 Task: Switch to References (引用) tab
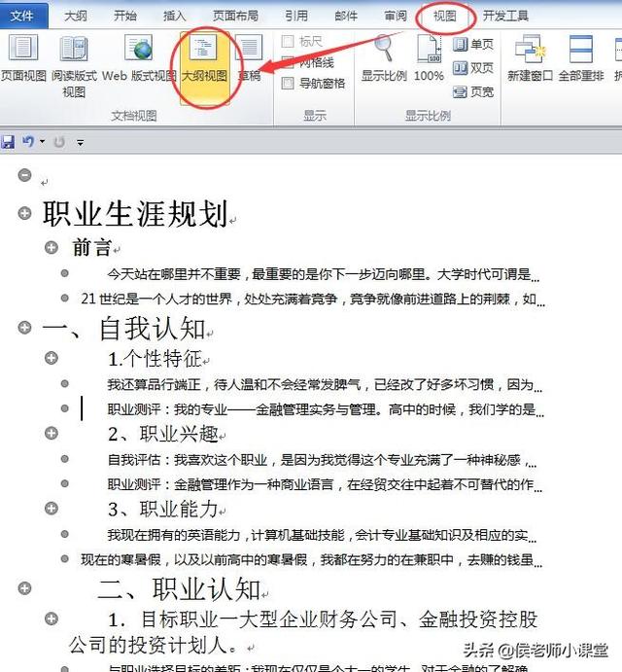(x=296, y=16)
